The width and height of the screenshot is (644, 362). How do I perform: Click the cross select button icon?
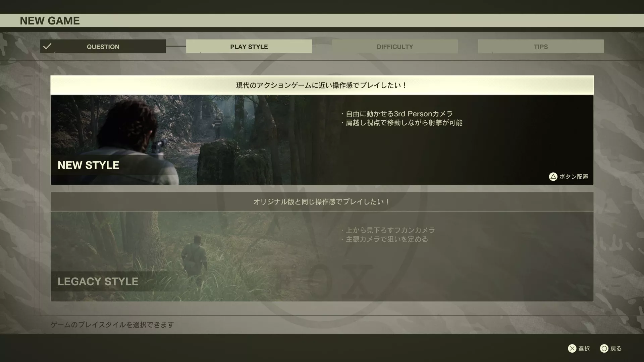(x=572, y=349)
